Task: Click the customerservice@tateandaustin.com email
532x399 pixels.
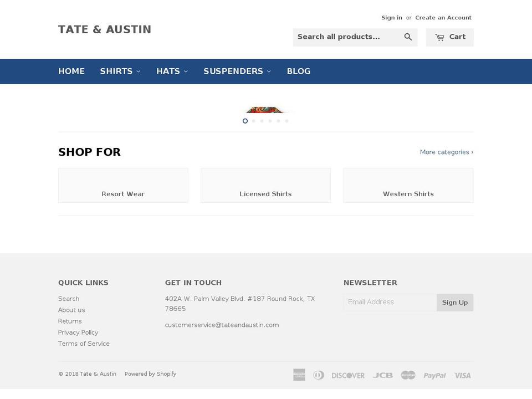Action: click(222, 325)
